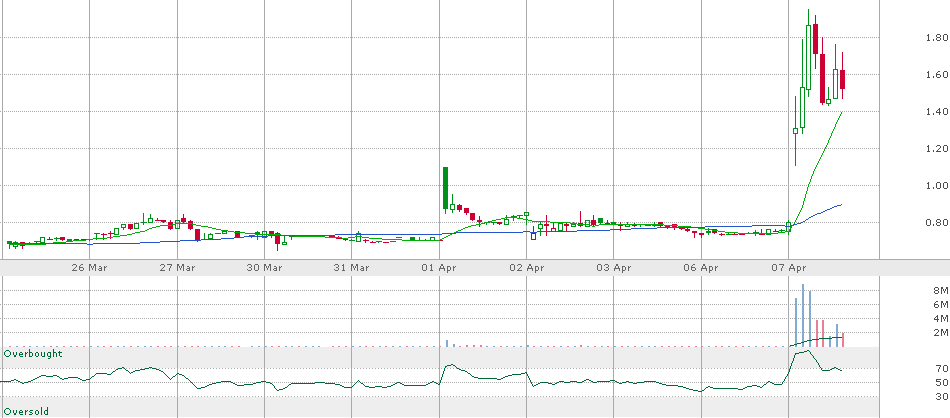Click the 1.20 price axis label
The height and width of the screenshot is (418, 950).
point(937,148)
